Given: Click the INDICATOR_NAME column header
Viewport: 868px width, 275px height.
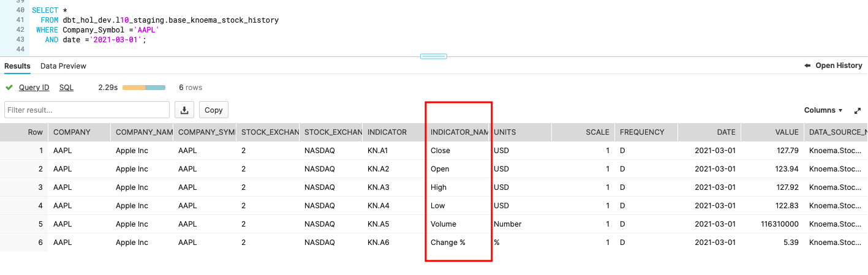Looking at the screenshot, I should 459,132.
